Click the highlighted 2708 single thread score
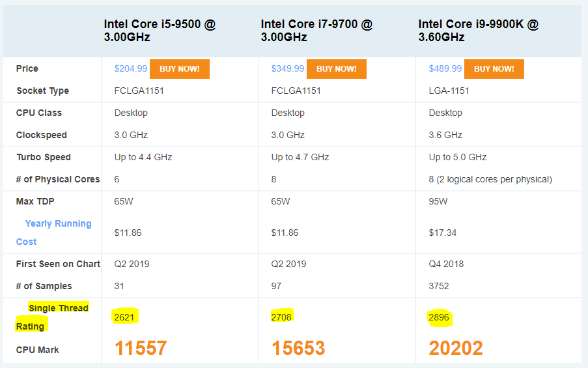 pyautogui.click(x=282, y=317)
